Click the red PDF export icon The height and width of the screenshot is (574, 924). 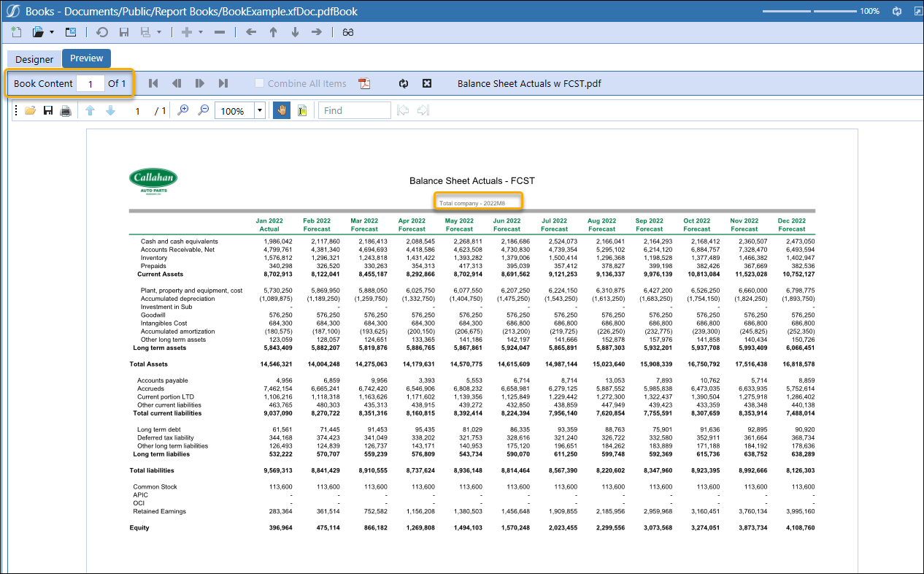365,83
